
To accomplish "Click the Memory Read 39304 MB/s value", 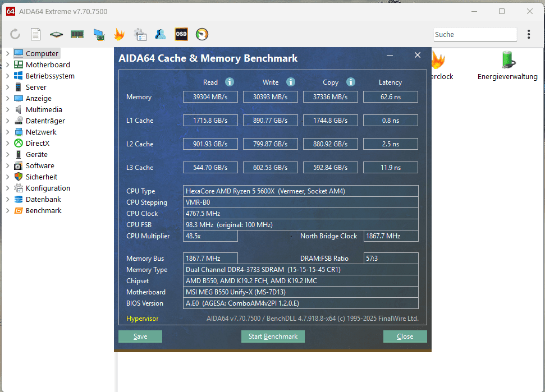I will point(210,97).
